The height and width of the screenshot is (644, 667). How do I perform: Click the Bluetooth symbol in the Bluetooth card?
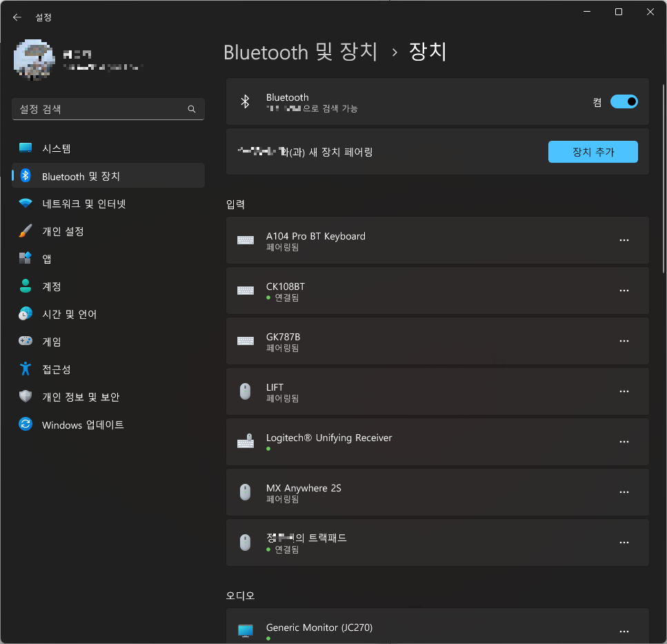click(x=245, y=101)
